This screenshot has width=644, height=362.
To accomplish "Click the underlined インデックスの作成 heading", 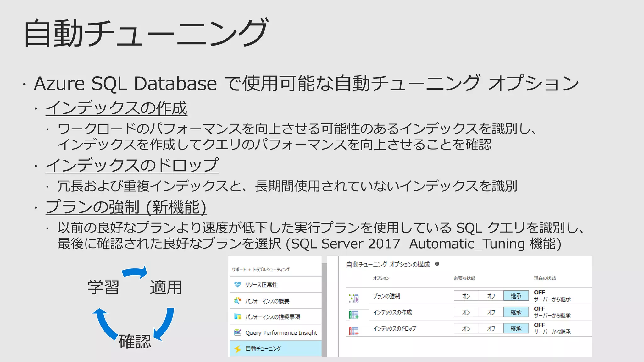I will 116,108.
